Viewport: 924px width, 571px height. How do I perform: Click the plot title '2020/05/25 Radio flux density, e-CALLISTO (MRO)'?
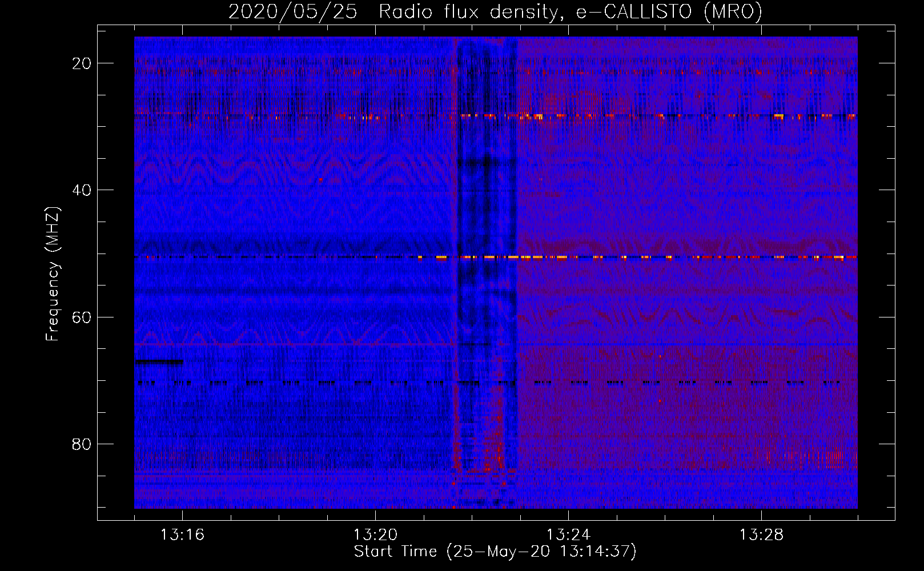pyautogui.click(x=495, y=11)
